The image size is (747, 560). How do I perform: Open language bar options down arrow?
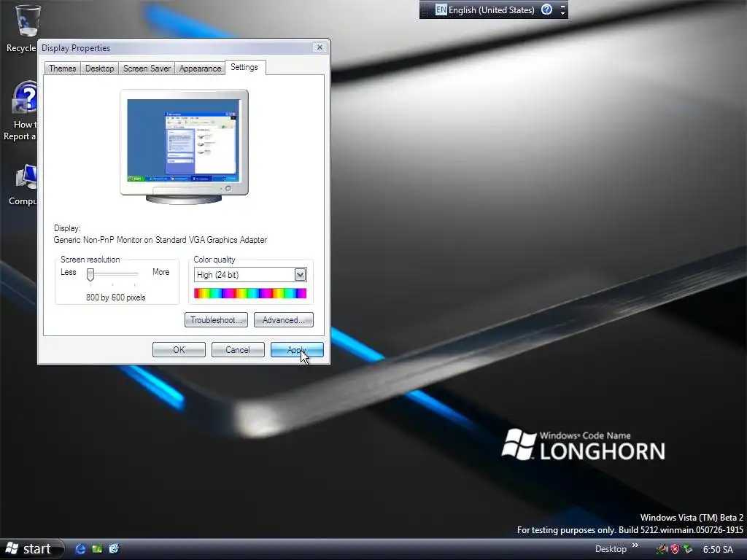(562, 13)
